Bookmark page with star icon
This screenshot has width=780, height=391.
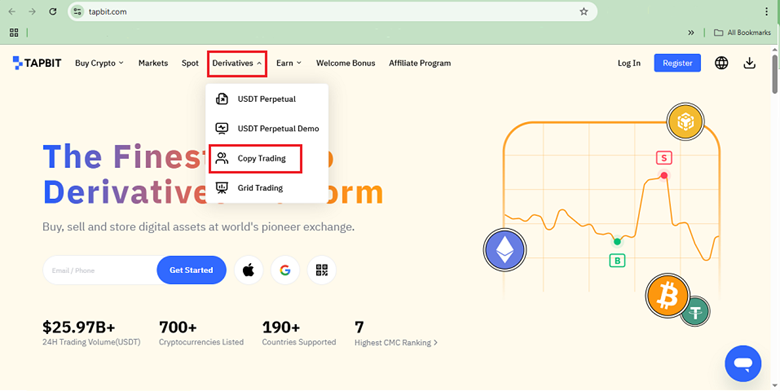(584, 11)
